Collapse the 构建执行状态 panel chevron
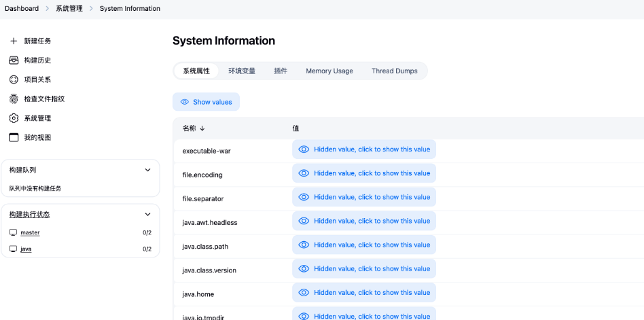Screen dimensions: 644x320 click(x=147, y=215)
